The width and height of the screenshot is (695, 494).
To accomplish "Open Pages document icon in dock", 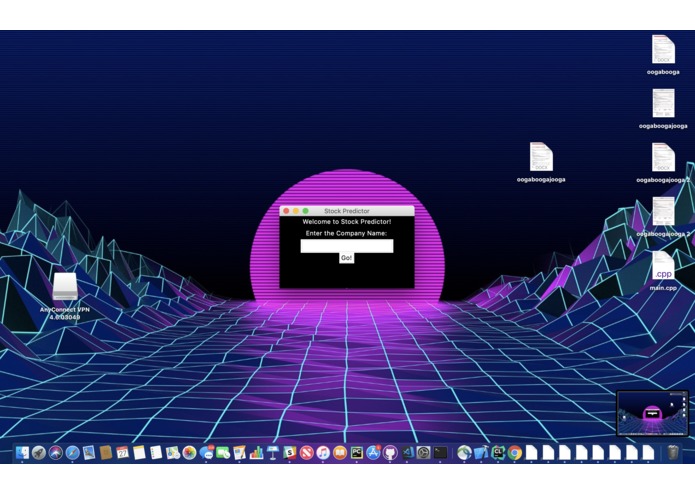I will coord(239,452).
